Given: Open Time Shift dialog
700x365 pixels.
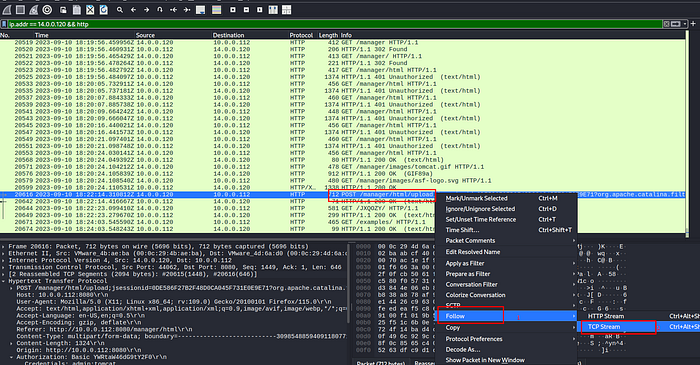Looking at the screenshot, I should point(506,230).
